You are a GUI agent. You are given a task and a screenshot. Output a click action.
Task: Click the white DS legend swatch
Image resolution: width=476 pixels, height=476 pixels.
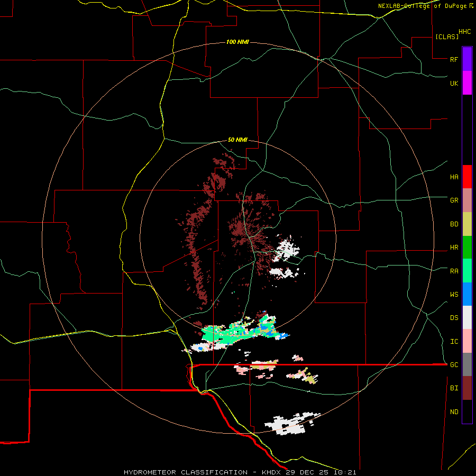tap(467, 317)
